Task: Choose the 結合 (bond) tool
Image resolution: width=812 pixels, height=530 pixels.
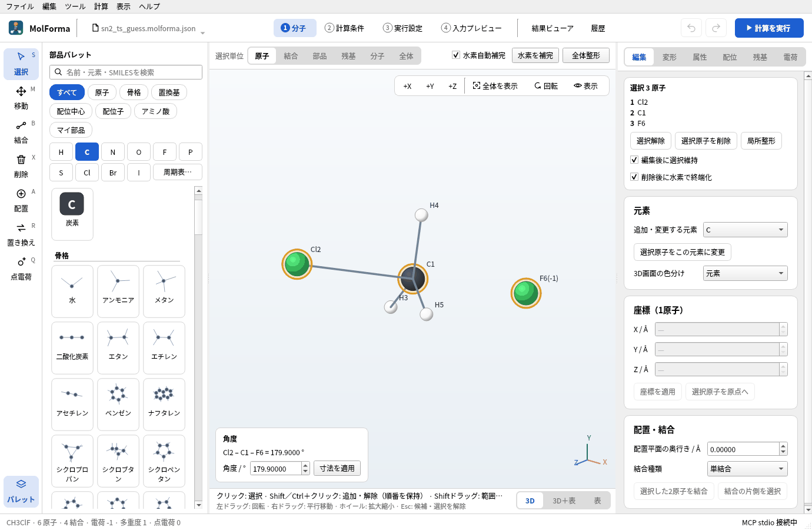Action: [21, 132]
